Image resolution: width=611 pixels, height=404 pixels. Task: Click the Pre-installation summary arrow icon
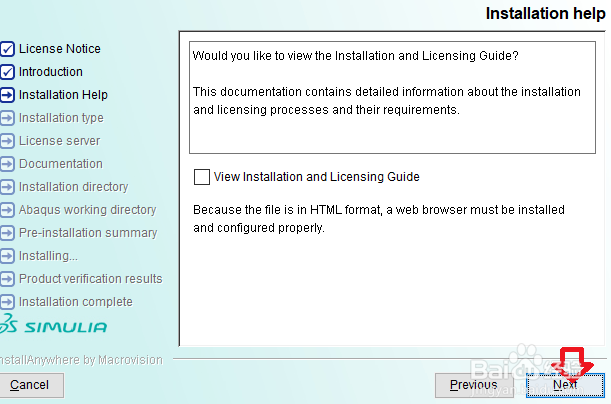(8, 233)
